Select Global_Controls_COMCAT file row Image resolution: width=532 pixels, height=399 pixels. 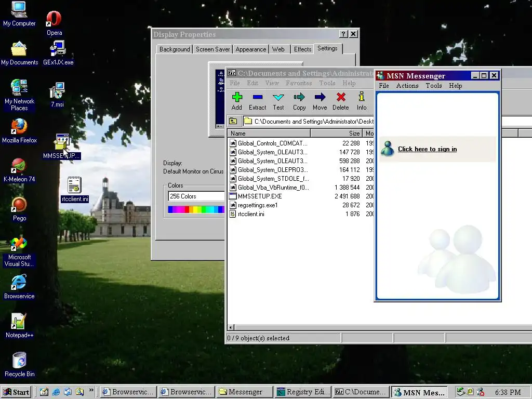272,143
